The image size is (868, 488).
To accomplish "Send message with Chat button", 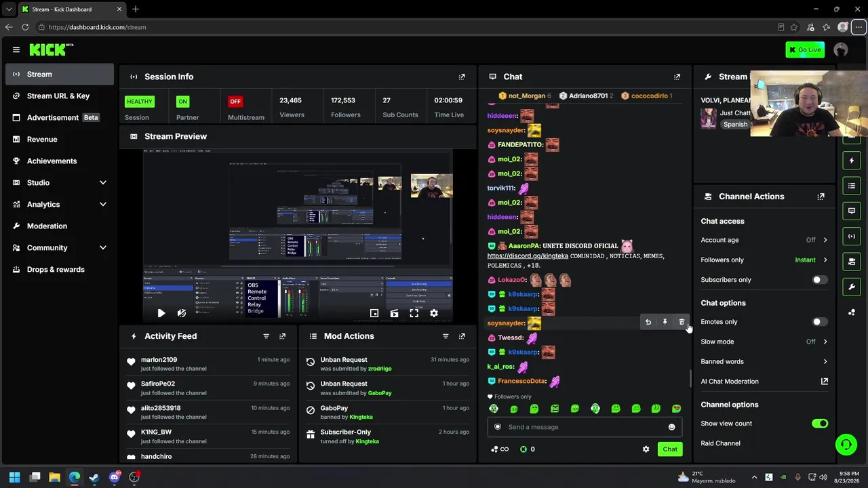I will [x=670, y=449].
